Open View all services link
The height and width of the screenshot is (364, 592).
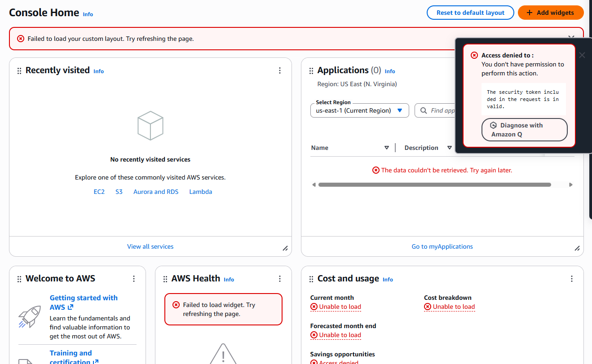pyautogui.click(x=150, y=246)
